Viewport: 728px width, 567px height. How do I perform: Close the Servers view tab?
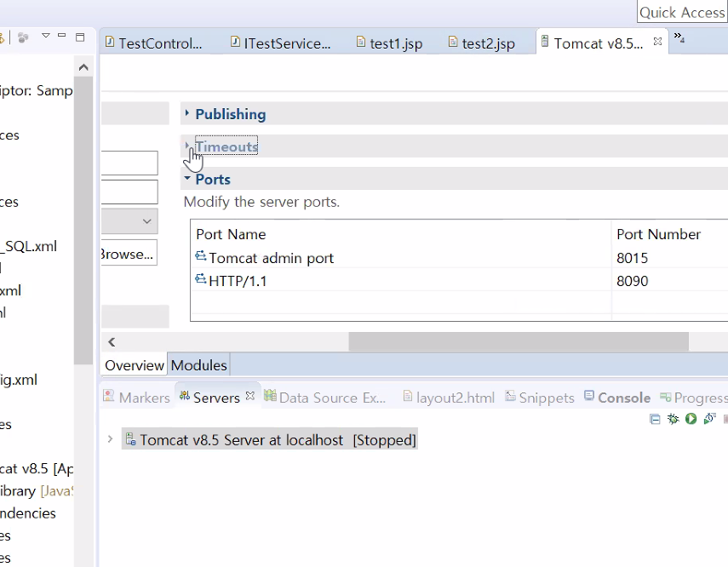pyautogui.click(x=249, y=396)
